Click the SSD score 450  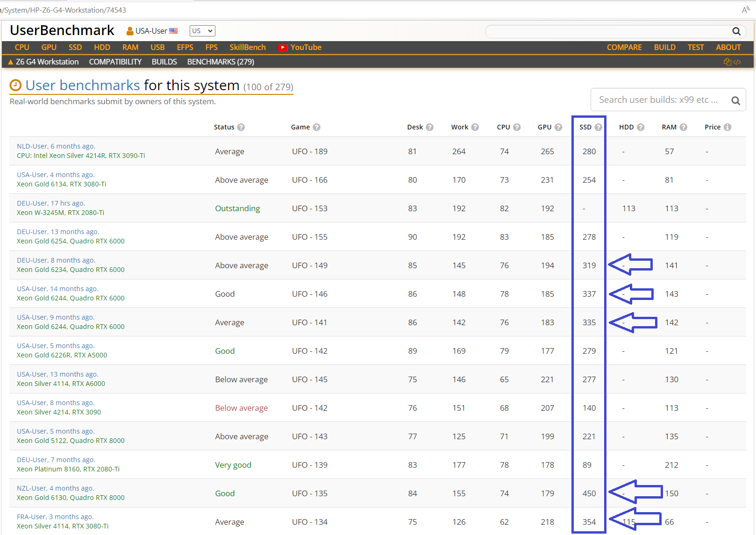589,493
